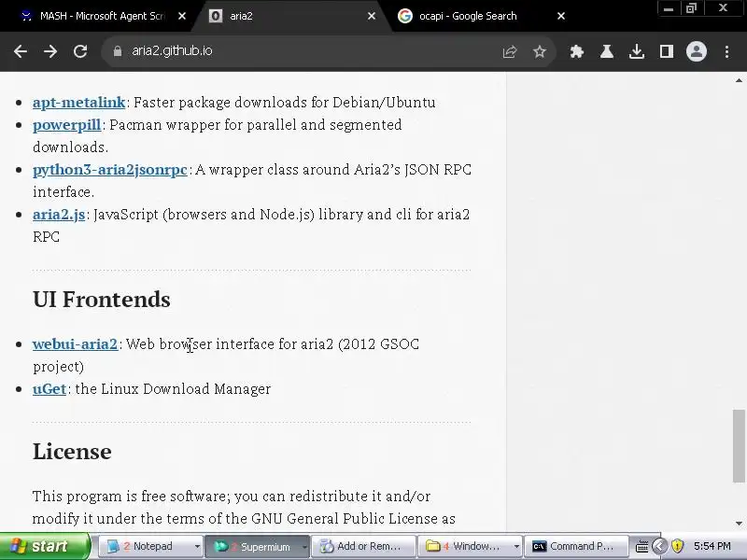Viewport: 747px width, 560px height.
Task: Select the aria2 tab
Action: point(286,16)
